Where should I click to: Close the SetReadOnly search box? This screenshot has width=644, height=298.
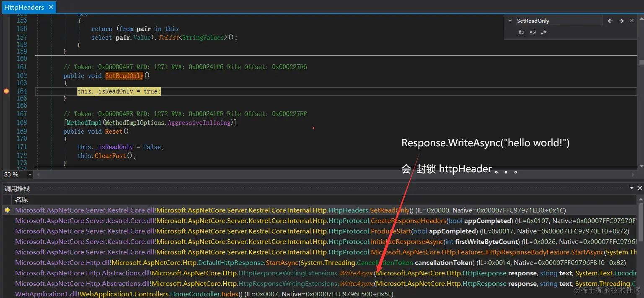[x=632, y=21]
